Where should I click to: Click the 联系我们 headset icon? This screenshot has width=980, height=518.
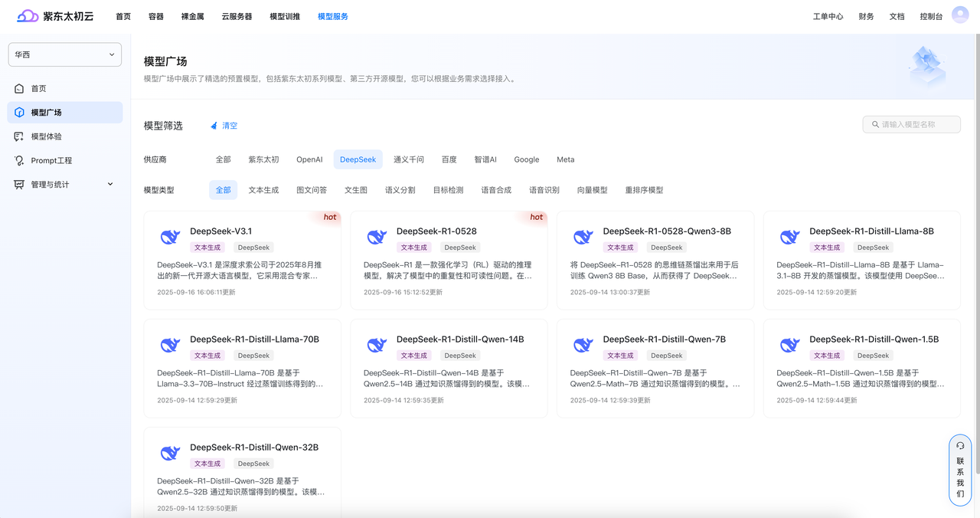(960, 446)
